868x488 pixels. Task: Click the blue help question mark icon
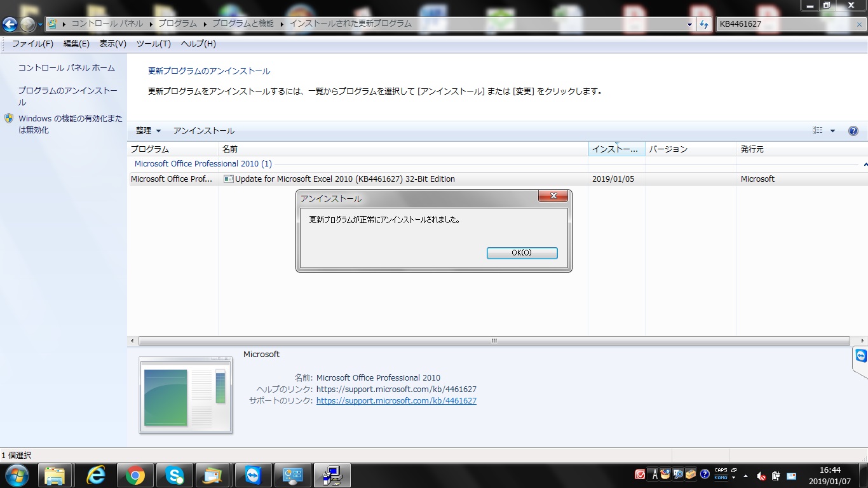pos(853,131)
